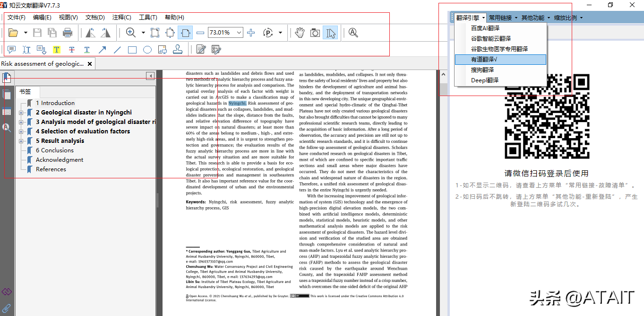Select the Oval drawing tool

coord(147,49)
